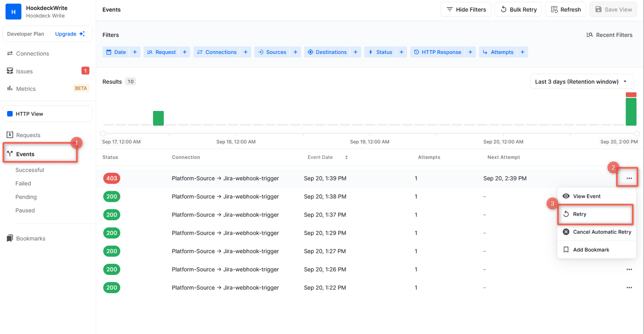
Task: Open the Bulk Retry tool
Action: pos(518,9)
